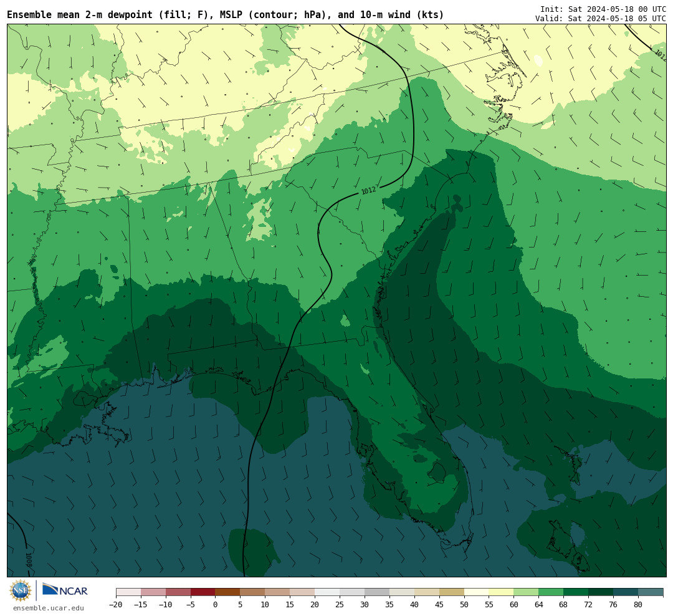This screenshot has height=616, width=673.
Task: Select the map title about ensemble mean 2-m dewpoint
Action: 226,15
